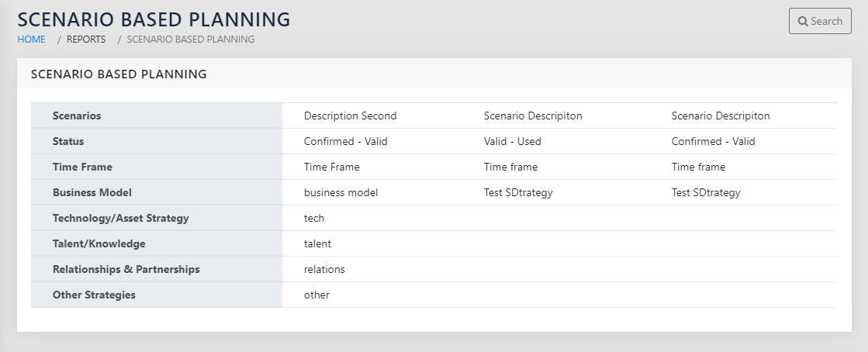Click the Technology/Asset Strategy row label

coord(120,218)
